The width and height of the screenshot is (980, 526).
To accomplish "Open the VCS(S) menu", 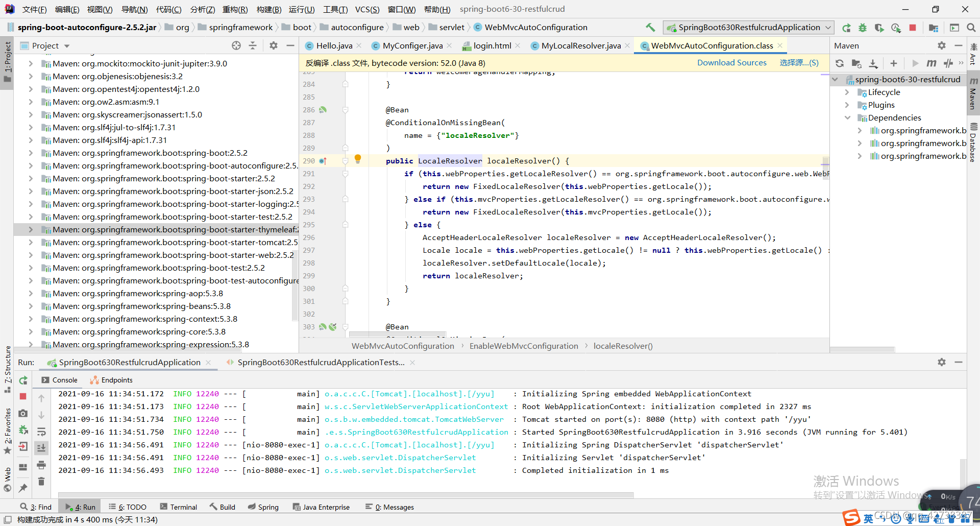I will [x=367, y=9].
